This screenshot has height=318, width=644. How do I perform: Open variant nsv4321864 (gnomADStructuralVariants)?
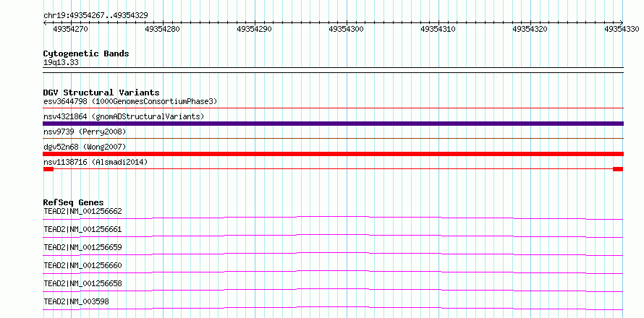[x=124, y=116]
